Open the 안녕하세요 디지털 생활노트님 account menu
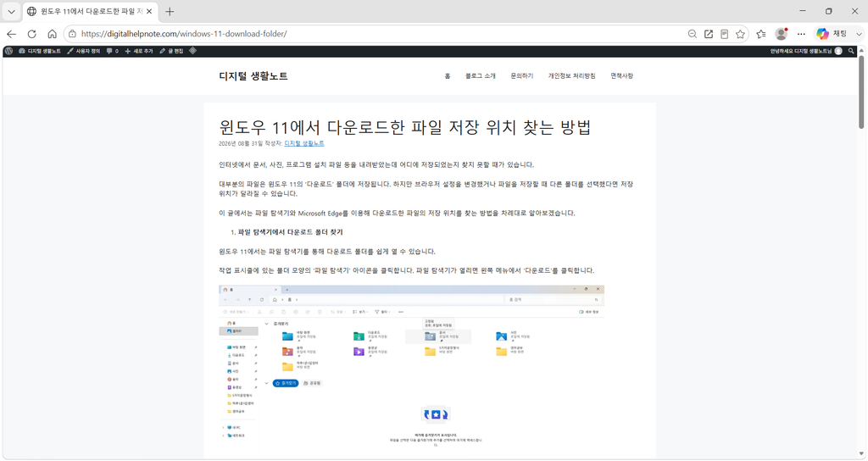The width and height of the screenshot is (868, 461). pos(806,51)
